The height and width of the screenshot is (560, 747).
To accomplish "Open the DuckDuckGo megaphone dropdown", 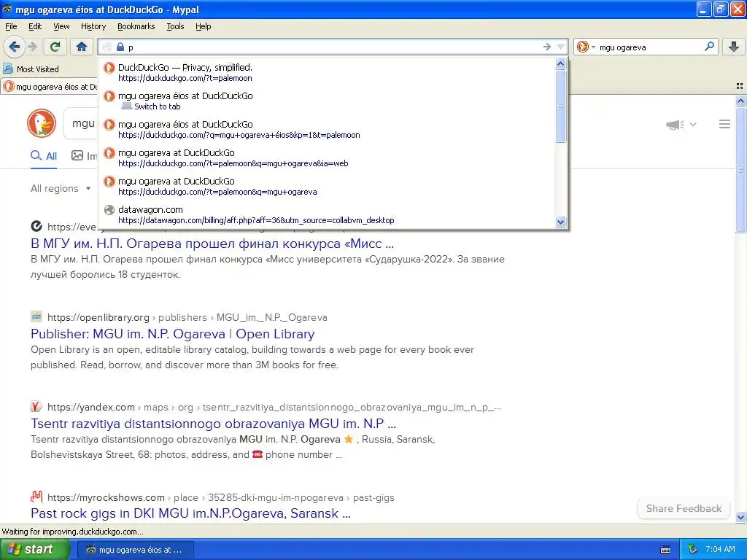I will click(x=681, y=124).
